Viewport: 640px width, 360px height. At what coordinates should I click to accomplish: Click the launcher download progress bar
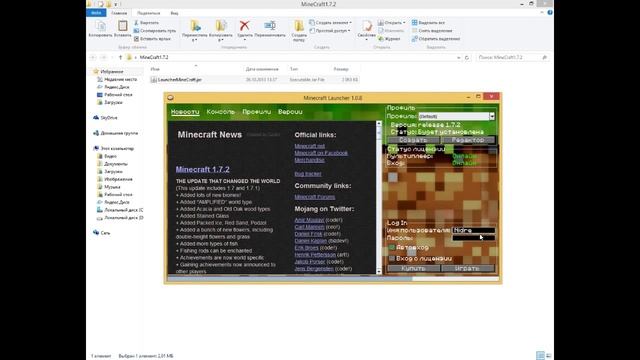point(333,279)
